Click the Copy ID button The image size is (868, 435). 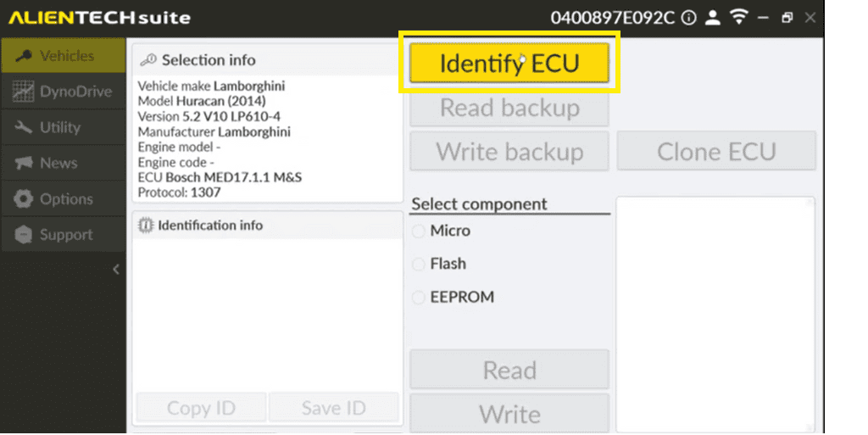201,408
